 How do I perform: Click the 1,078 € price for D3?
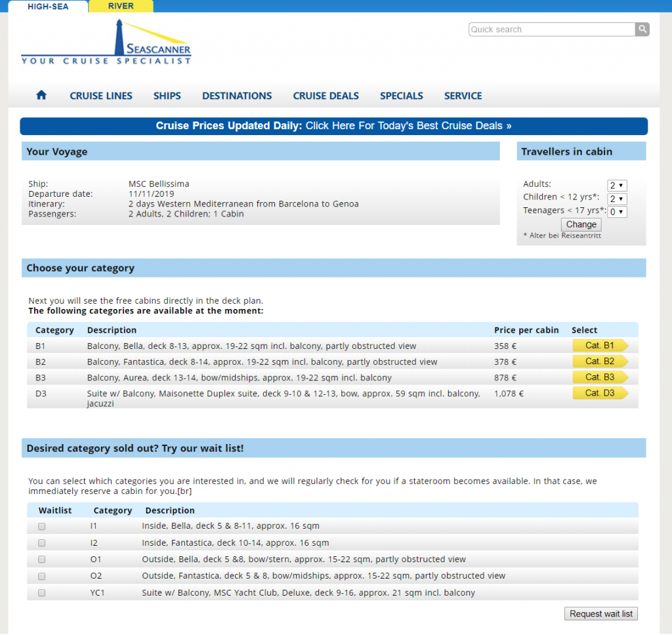(509, 394)
